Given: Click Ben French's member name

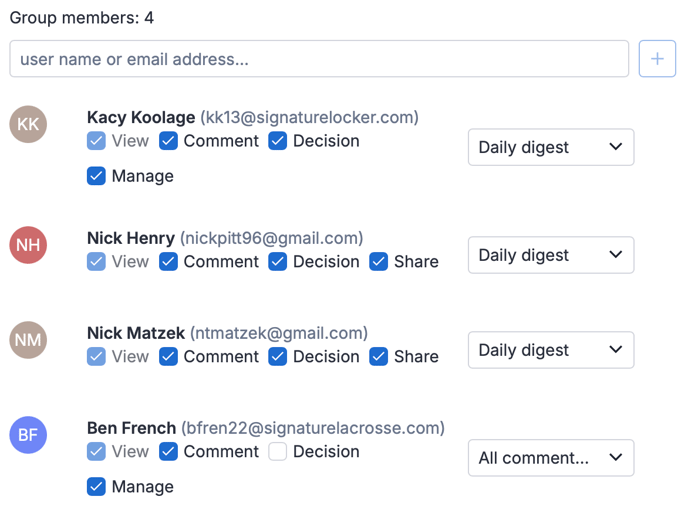Looking at the screenshot, I should click(131, 428).
